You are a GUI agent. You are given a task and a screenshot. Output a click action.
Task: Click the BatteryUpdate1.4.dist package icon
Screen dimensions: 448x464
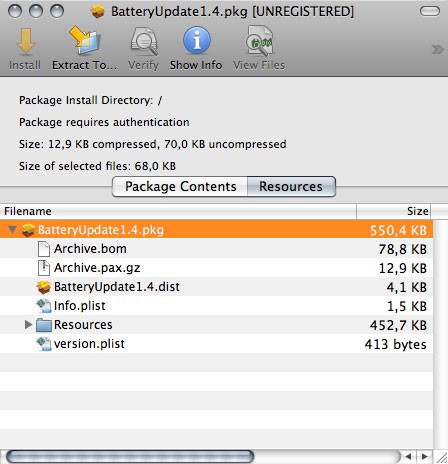point(44,287)
